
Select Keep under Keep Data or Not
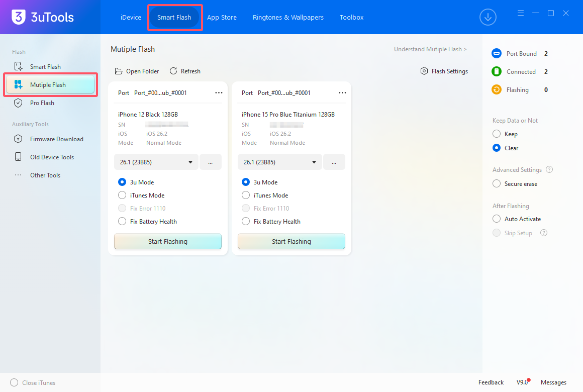[496, 134]
